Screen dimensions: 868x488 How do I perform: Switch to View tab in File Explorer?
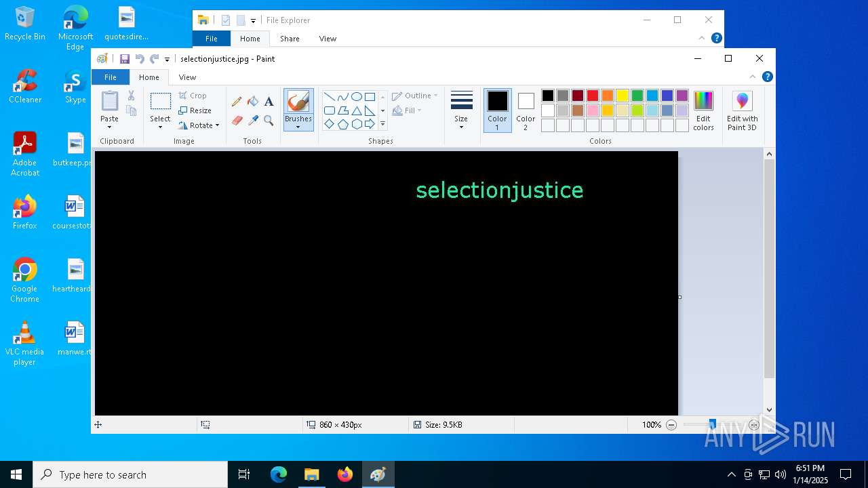328,39
